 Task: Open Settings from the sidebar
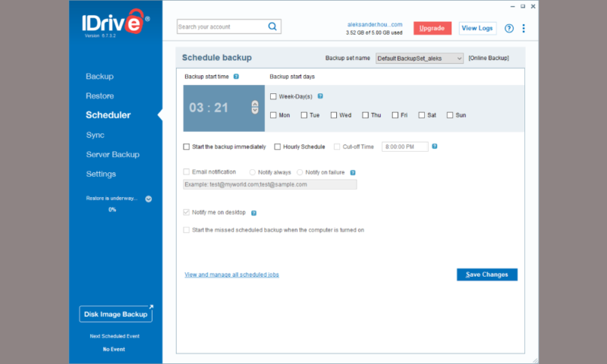101,174
